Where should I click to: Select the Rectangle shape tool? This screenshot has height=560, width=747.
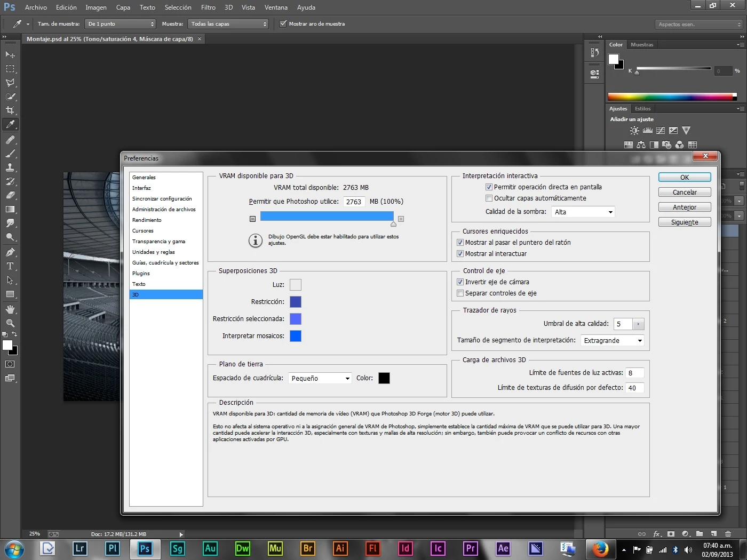point(10,294)
